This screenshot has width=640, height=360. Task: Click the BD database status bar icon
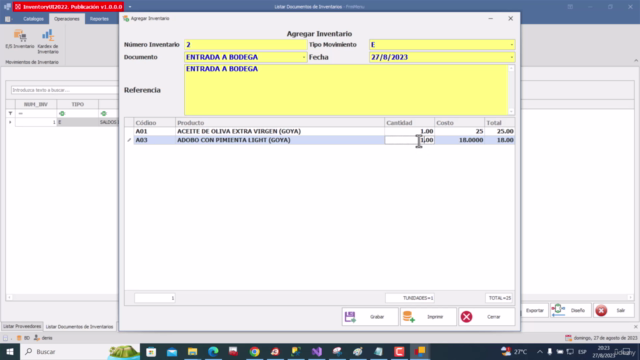(x=19, y=338)
